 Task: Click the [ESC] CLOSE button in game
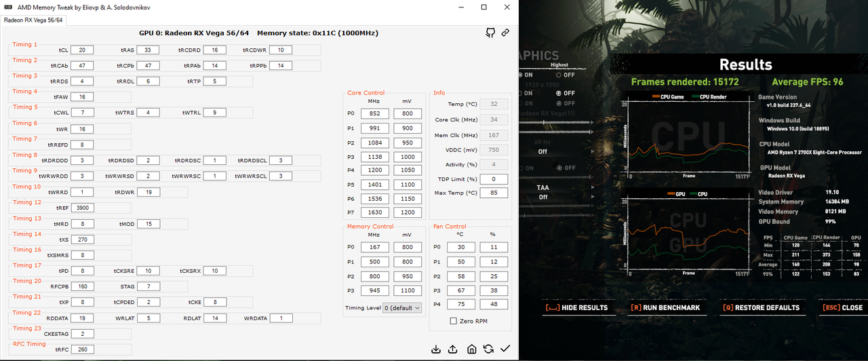(842, 307)
